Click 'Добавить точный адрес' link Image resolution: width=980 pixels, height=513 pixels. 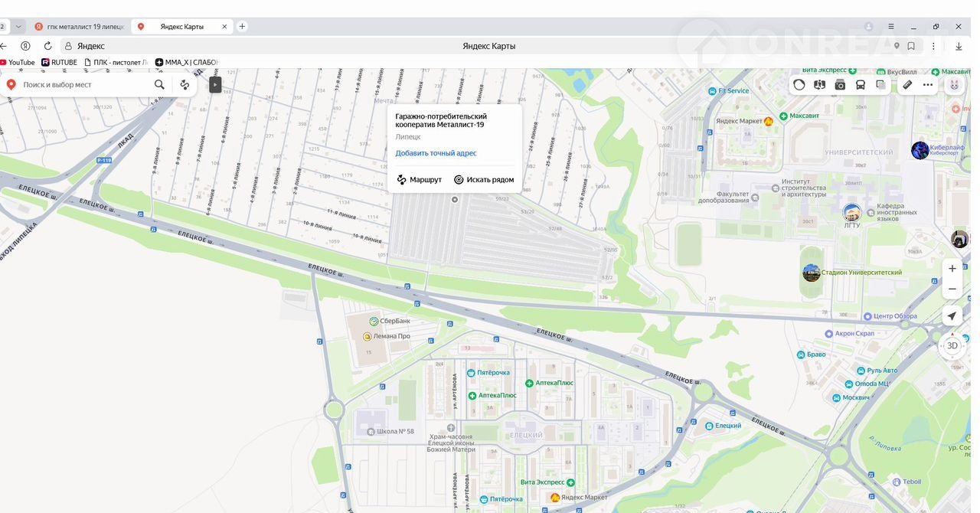436,153
